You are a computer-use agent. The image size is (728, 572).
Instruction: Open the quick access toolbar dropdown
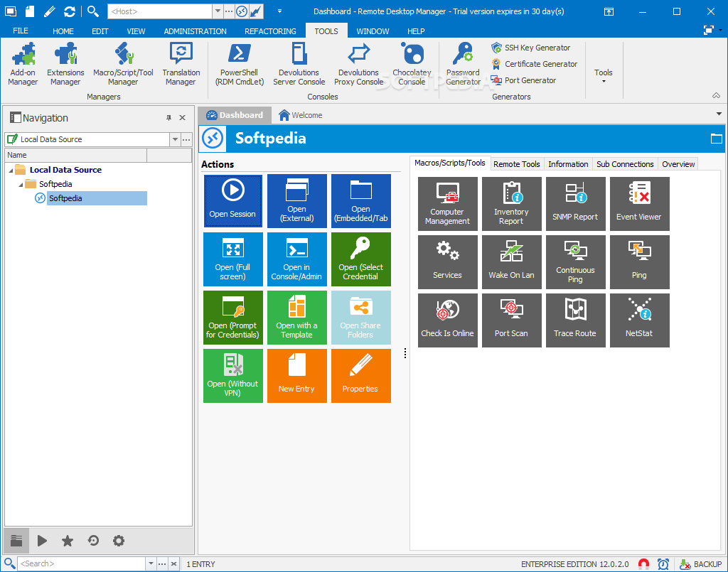tap(279, 11)
